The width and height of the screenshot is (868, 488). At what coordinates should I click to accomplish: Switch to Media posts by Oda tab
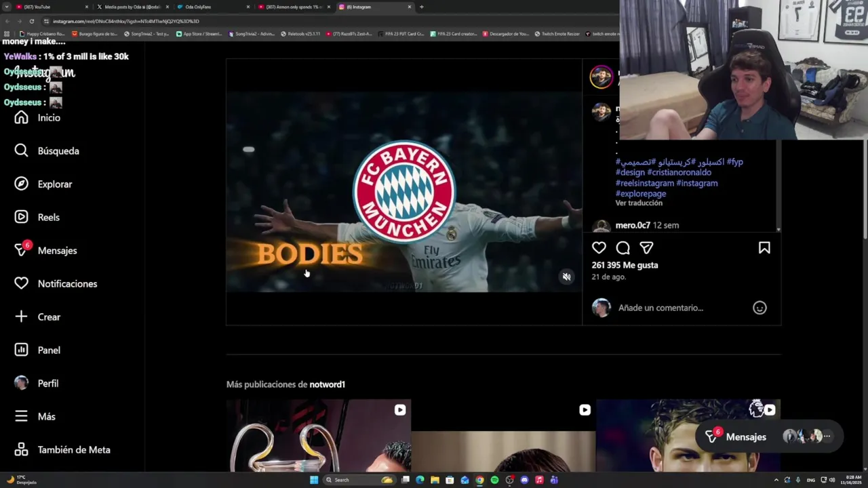tap(132, 7)
